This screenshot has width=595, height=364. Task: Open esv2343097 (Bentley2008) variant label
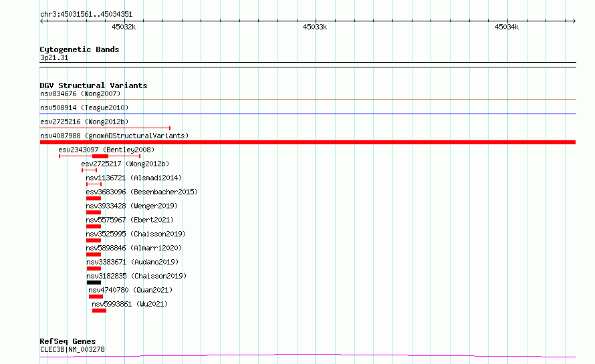pyautogui.click(x=106, y=150)
